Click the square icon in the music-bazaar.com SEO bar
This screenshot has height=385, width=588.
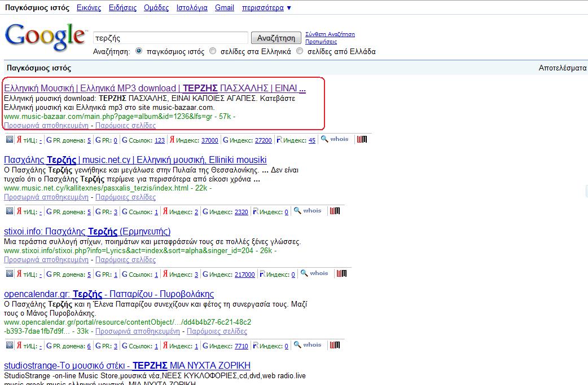10,140
